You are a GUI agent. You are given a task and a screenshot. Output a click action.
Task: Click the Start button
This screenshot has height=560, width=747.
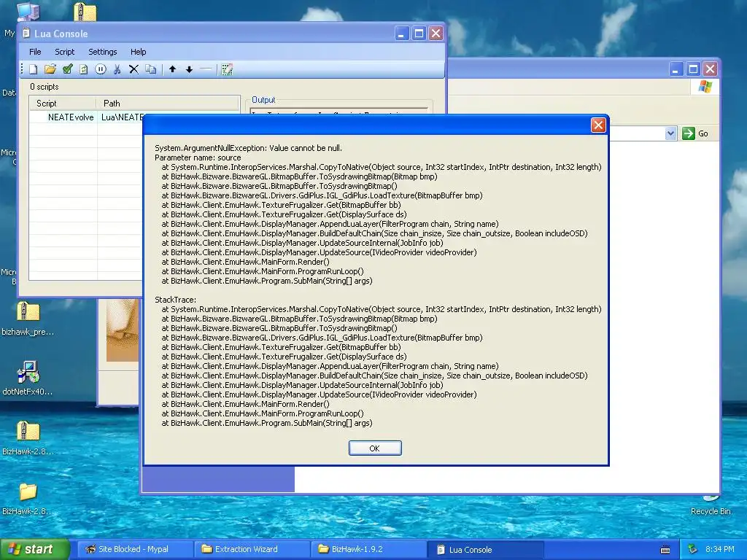[34, 549]
